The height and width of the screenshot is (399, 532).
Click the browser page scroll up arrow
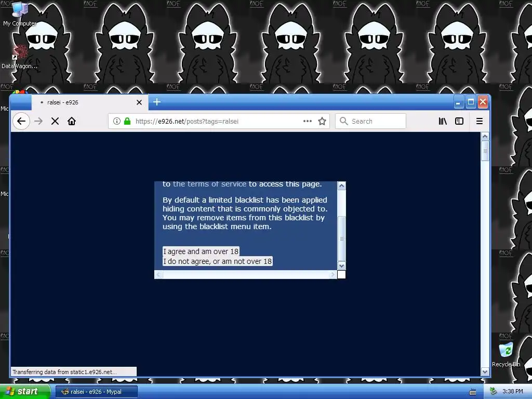tap(485, 137)
